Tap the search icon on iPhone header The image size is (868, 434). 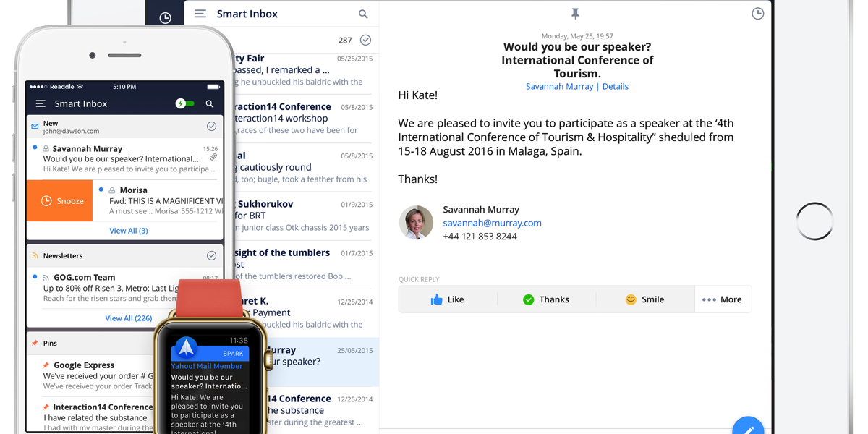click(210, 103)
